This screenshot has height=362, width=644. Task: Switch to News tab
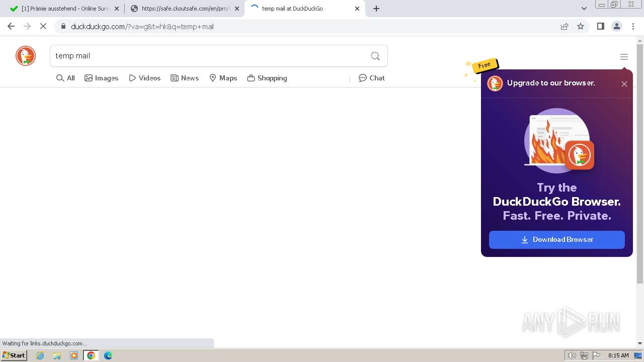click(x=185, y=78)
